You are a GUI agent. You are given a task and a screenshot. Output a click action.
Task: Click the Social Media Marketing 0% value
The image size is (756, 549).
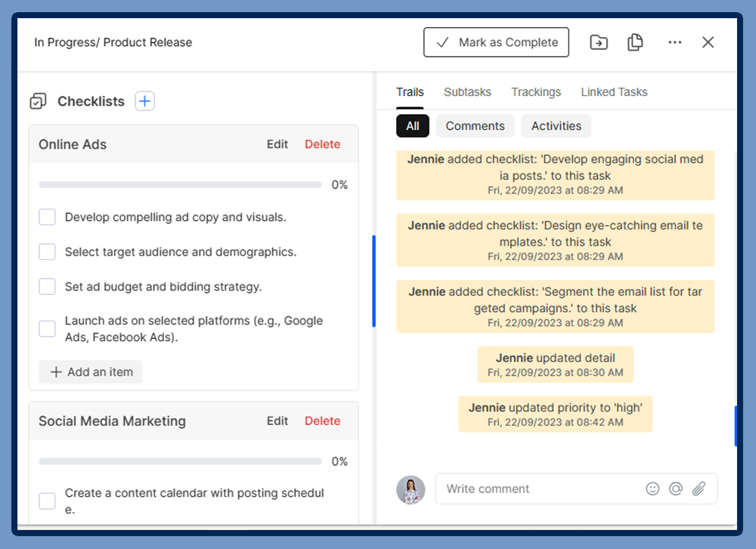339,462
